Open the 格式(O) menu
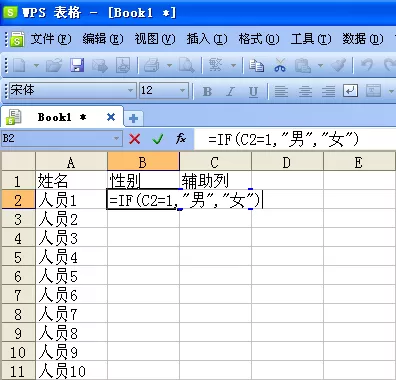 coord(259,39)
